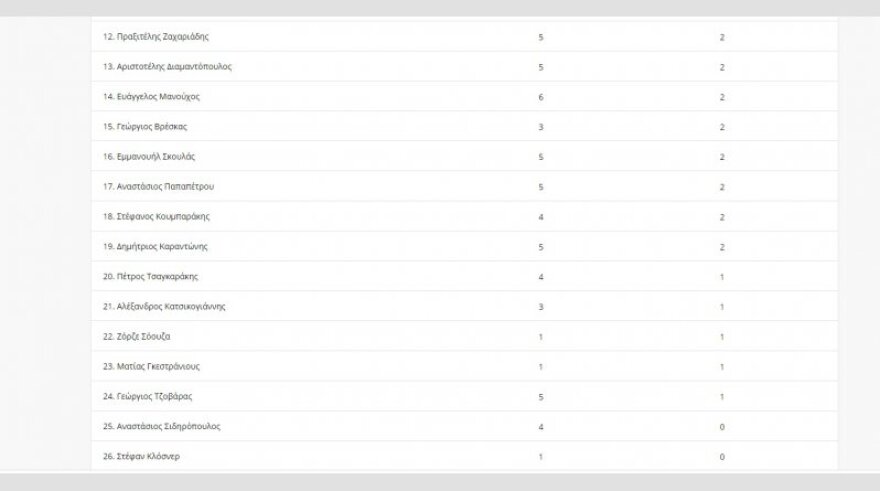
Task: Click the name Πέτρος Τσαγκαράκης
Action: click(152, 277)
